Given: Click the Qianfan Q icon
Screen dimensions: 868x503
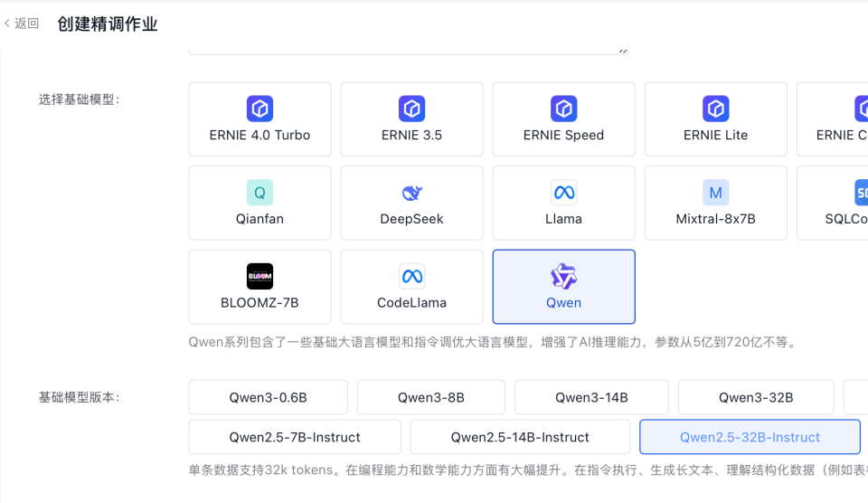Looking at the screenshot, I should pyautogui.click(x=259, y=192).
